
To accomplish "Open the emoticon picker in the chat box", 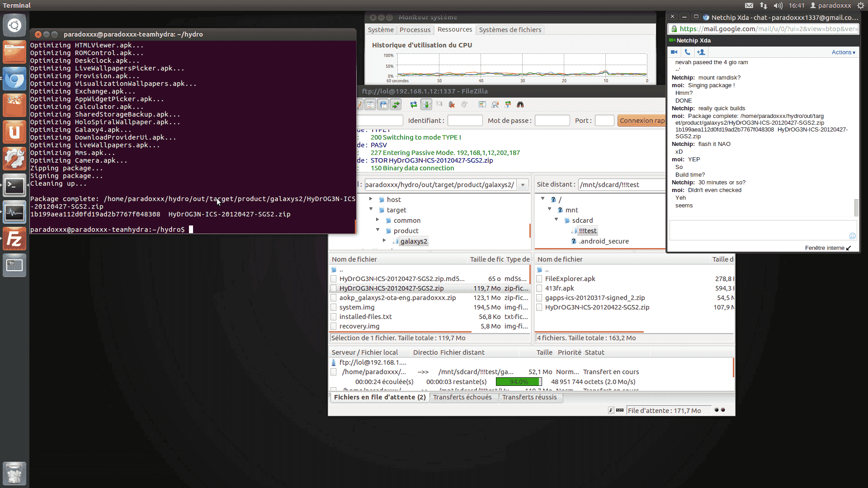I will click(852, 236).
